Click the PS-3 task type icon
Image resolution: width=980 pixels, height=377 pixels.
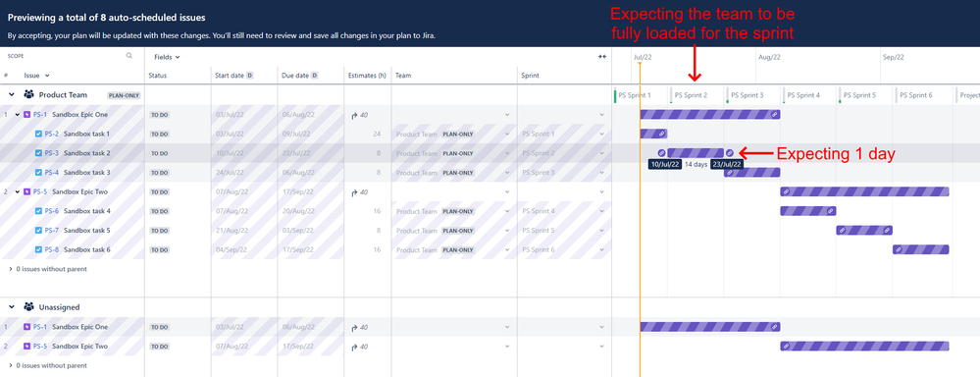(x=39, y=153)
